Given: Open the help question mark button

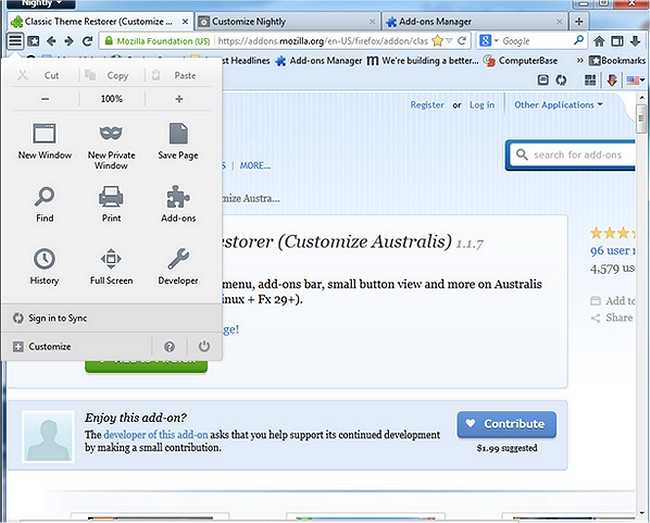Looking at the screenshot, I should point(169,346).
